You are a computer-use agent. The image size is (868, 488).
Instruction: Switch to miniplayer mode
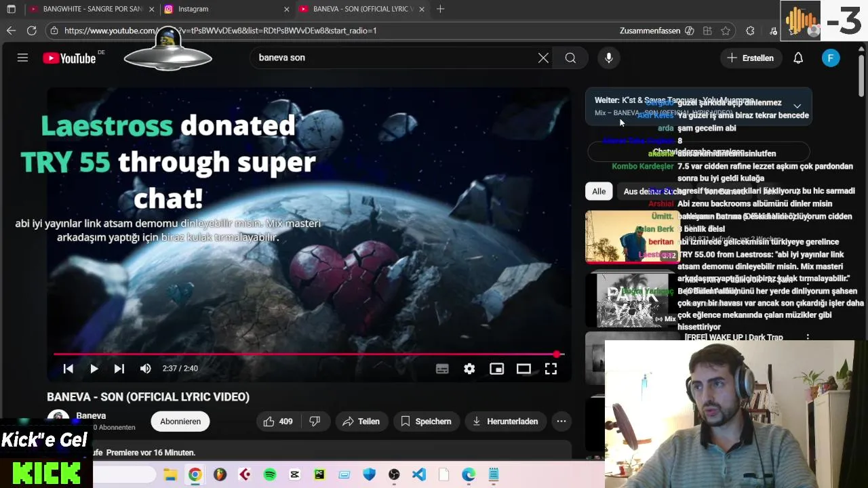[497, 369]
